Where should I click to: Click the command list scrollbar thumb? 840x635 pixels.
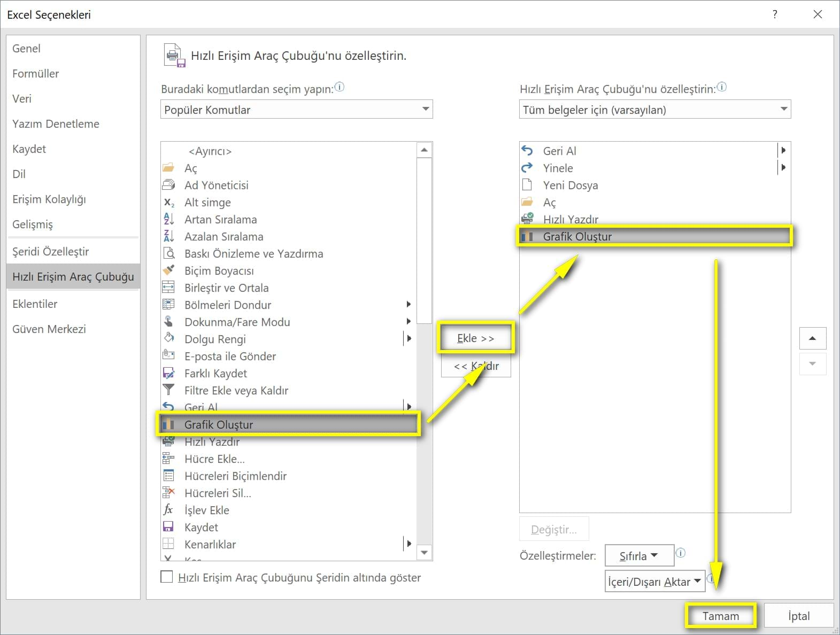[x=424, y=241]
